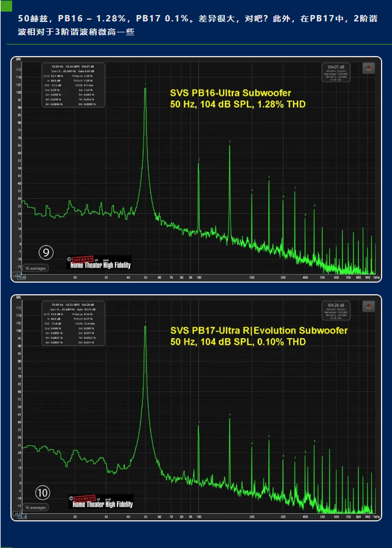Click the red record button in PB17 graph
Viewport: 392px width, 548px height.
pyautogui.click(x=368, y=306)
